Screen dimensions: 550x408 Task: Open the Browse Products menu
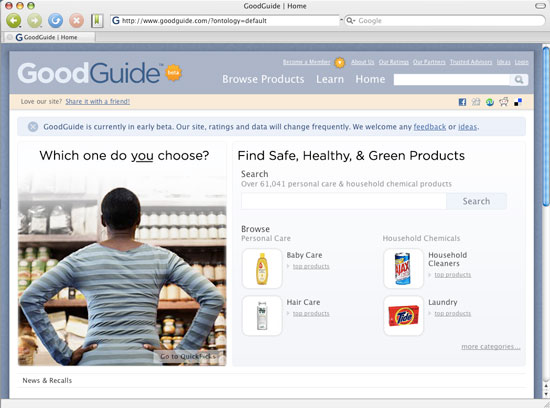tap(263, 79)
